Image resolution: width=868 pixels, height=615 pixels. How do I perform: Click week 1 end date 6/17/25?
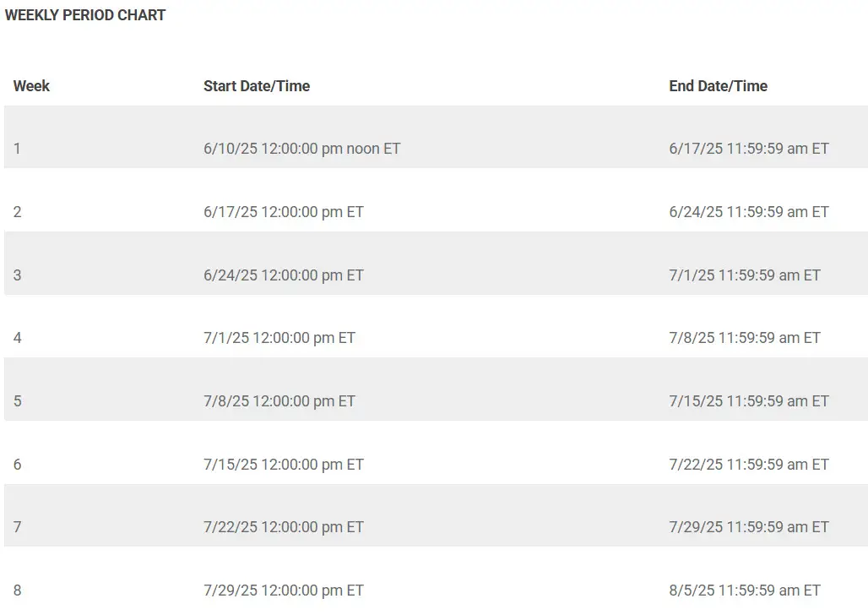(x=749, y=149)
